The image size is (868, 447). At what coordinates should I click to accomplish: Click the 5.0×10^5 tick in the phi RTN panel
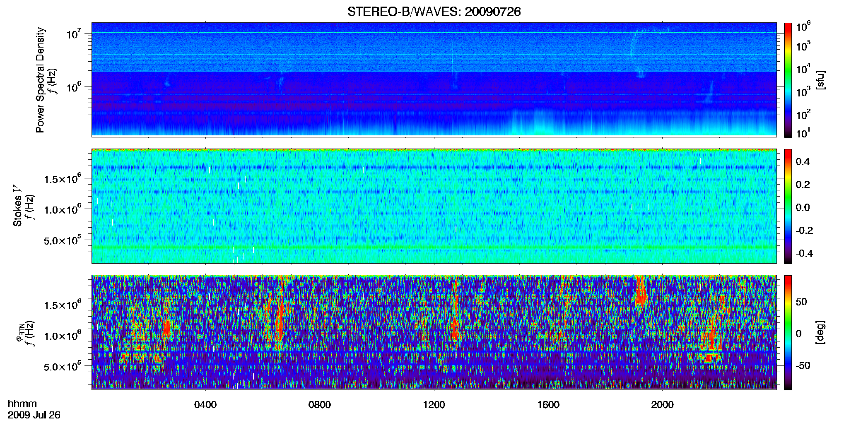pos(63,366)
